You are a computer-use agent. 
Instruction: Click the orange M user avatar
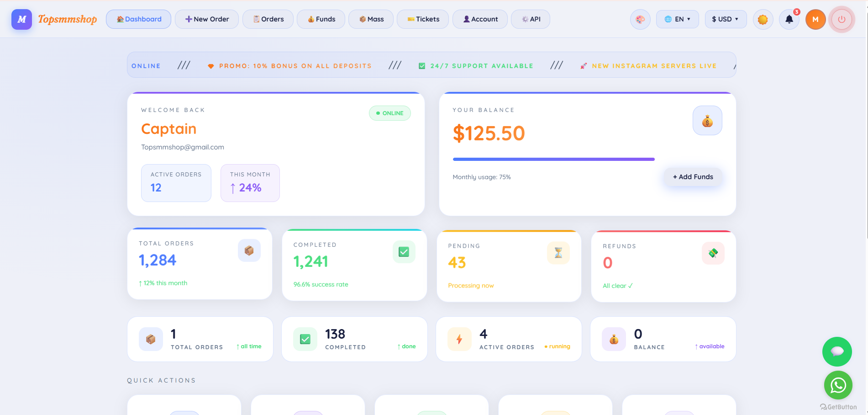click(x=815, y=19)
